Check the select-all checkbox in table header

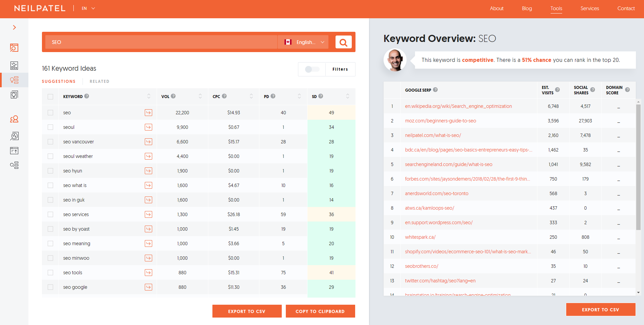pos(50,97)
